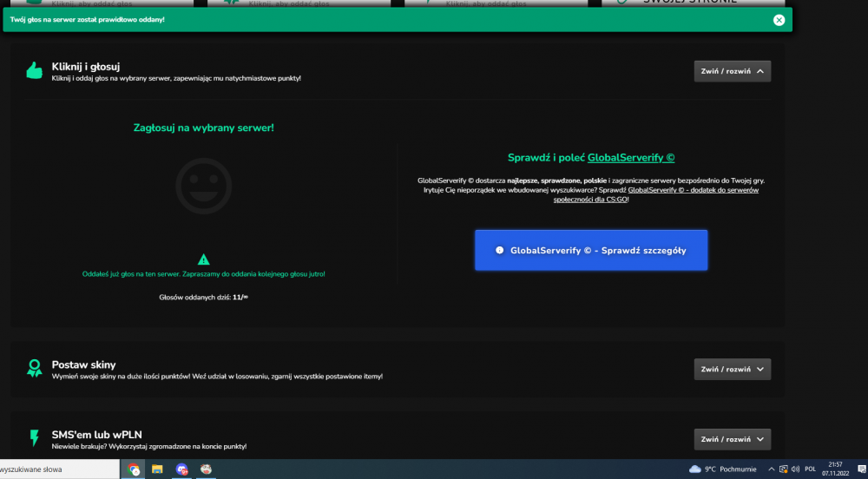Screen dimensions: 868x479
Task: Focus the Windows taskbar search field
Action: [x=59, y=469]
